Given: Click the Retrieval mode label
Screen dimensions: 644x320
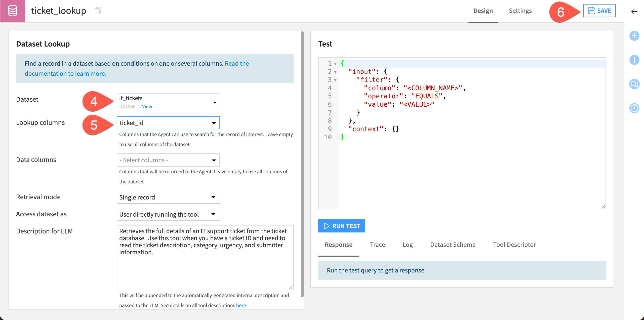Looking at the screenshot, I should click(x=38, y=197).
